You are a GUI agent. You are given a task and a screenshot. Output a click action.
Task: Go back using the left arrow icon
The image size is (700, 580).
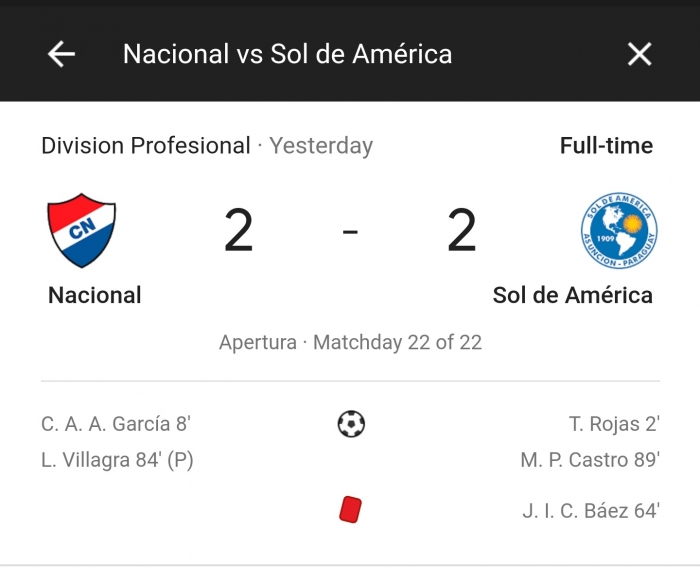(x=61, y=54)
